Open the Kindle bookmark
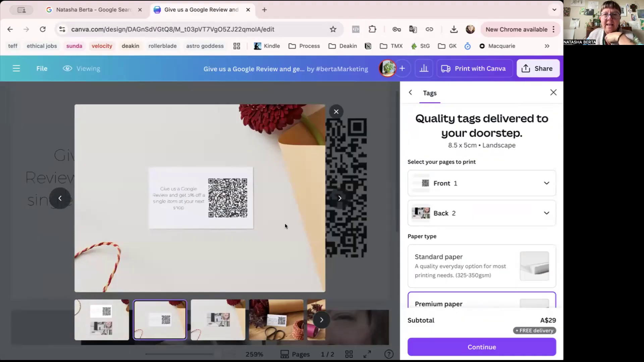Image resolution: width=644 pixels, height=362 pixels. 267,46
